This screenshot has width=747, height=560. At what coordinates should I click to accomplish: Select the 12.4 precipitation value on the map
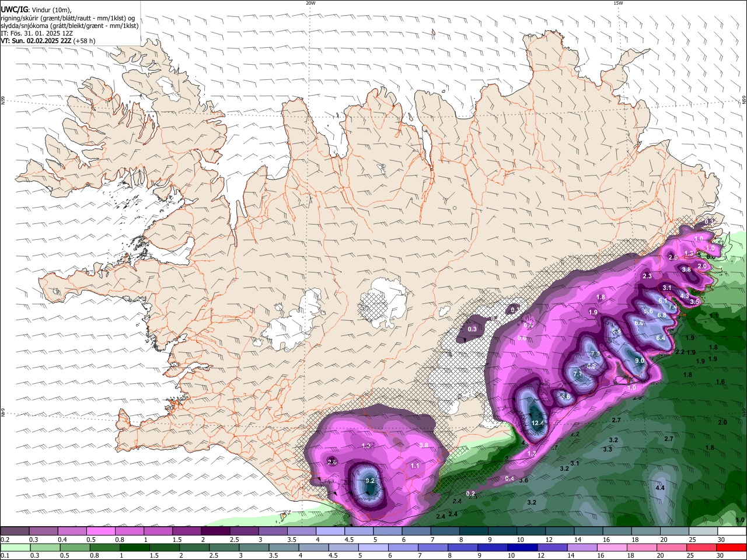tap(537, 423)
